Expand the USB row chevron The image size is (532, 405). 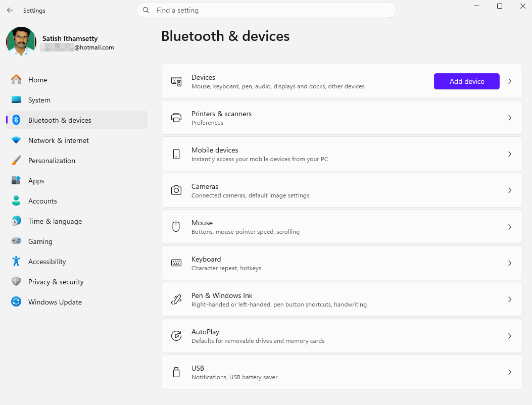(x=510, y=372)
